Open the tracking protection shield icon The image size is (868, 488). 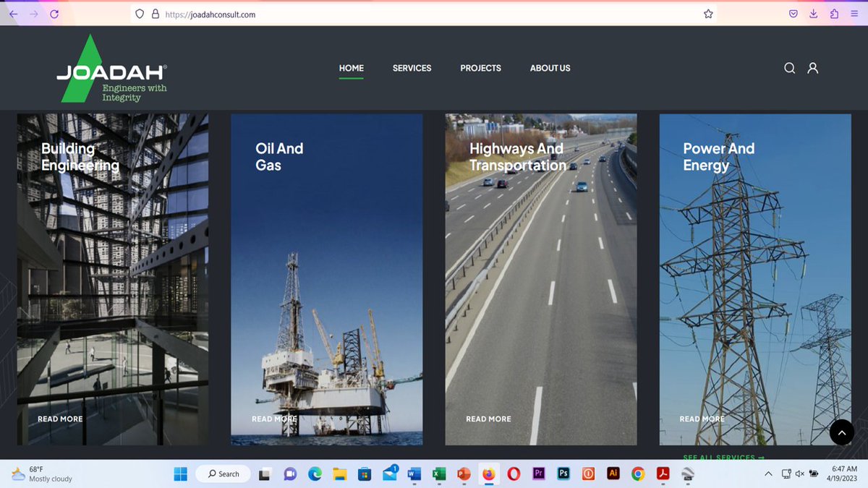pos(140,14)
